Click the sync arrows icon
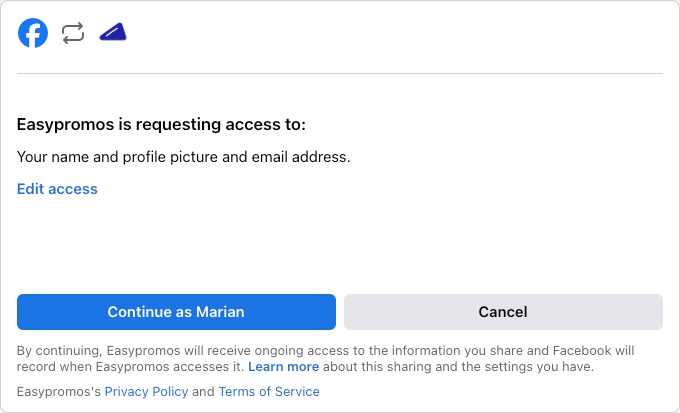Viewport: 680px width, 413px height. pyautogui.click(x=73, y=33)
